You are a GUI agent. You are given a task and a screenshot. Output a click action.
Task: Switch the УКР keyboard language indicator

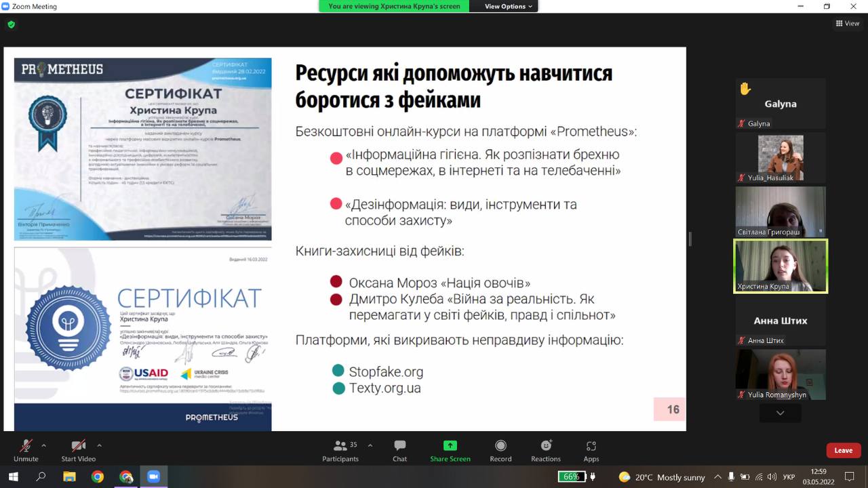coord(789,477)
